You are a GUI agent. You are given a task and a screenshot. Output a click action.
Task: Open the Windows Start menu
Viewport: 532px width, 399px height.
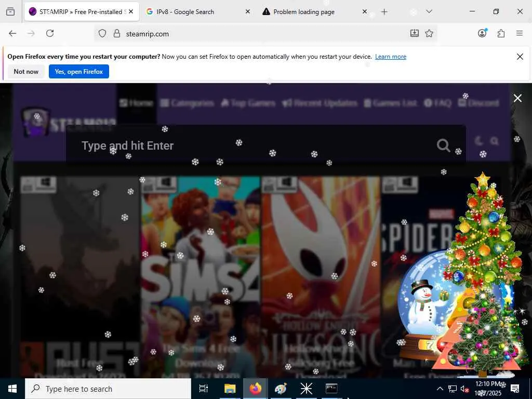(12, 389)
